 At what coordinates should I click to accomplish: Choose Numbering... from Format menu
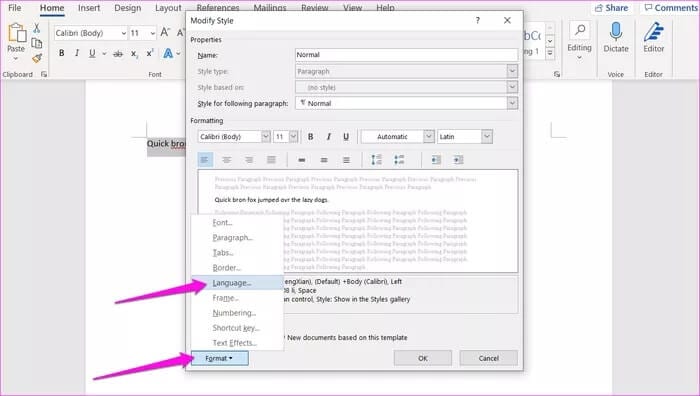click(238, 313)
